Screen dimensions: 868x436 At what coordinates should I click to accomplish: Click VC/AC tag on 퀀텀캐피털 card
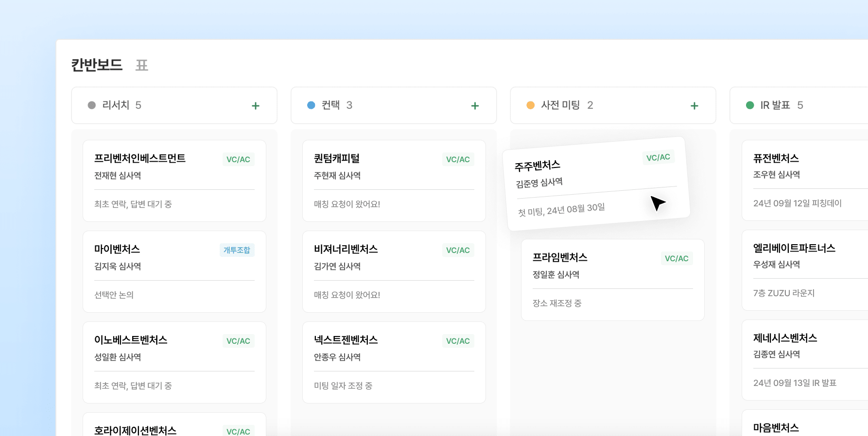click(458, 159)
